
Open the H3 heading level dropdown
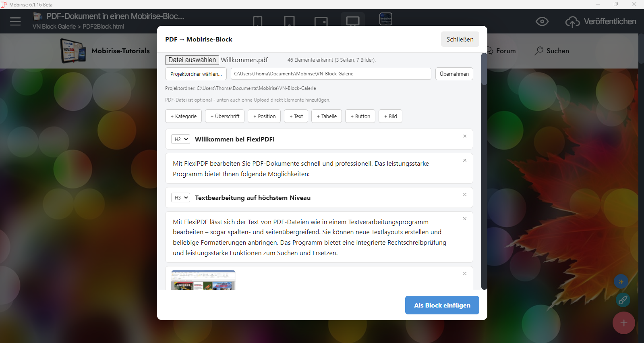pyautogui.click(x=180, y=197)
